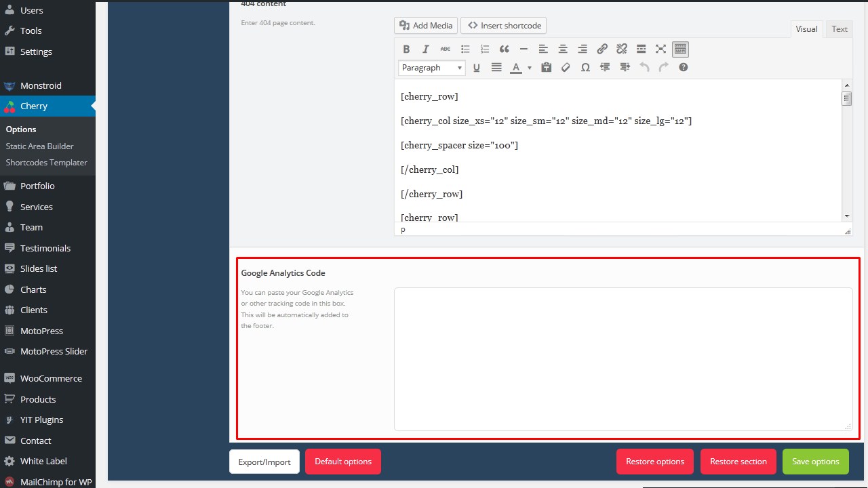The image size is (868, 488).
Task: Increase the indent
Action: (x=625, y=67)
